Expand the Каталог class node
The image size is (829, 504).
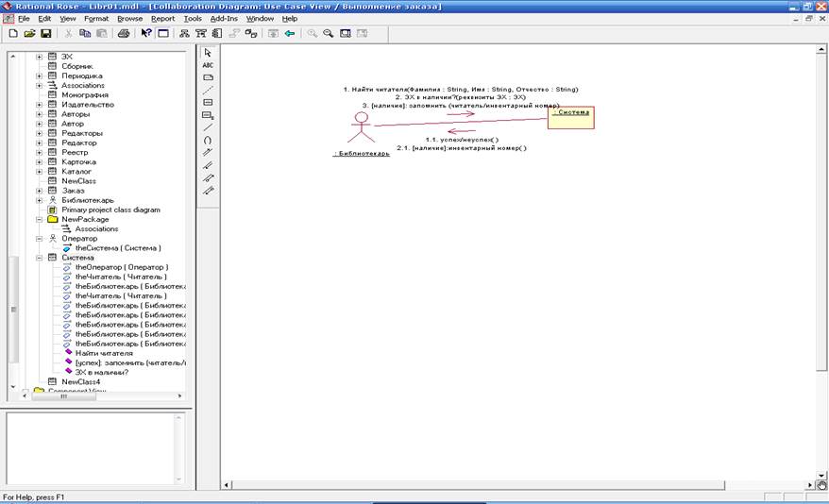pyautogui.click(x=40, y=172)
